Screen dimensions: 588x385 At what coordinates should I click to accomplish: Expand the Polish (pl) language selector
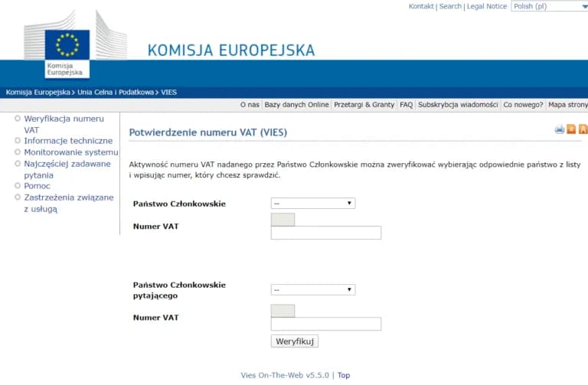pos(549,6)
